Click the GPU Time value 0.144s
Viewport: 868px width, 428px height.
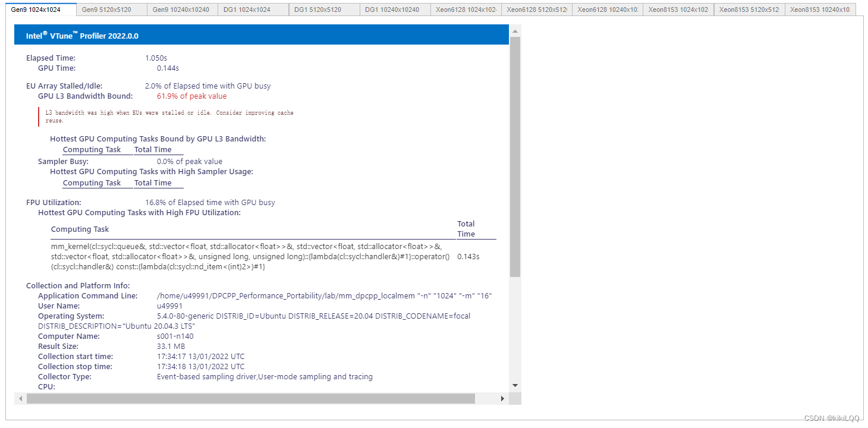pos(168,68)
